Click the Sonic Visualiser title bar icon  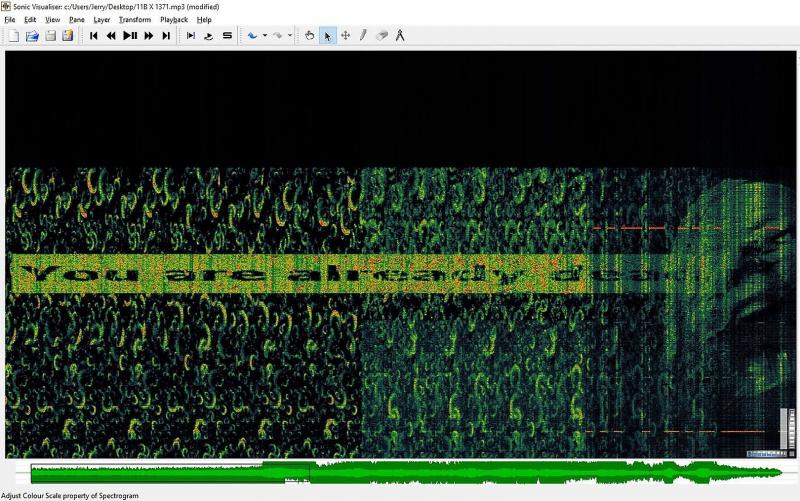[x=6, y=6]
